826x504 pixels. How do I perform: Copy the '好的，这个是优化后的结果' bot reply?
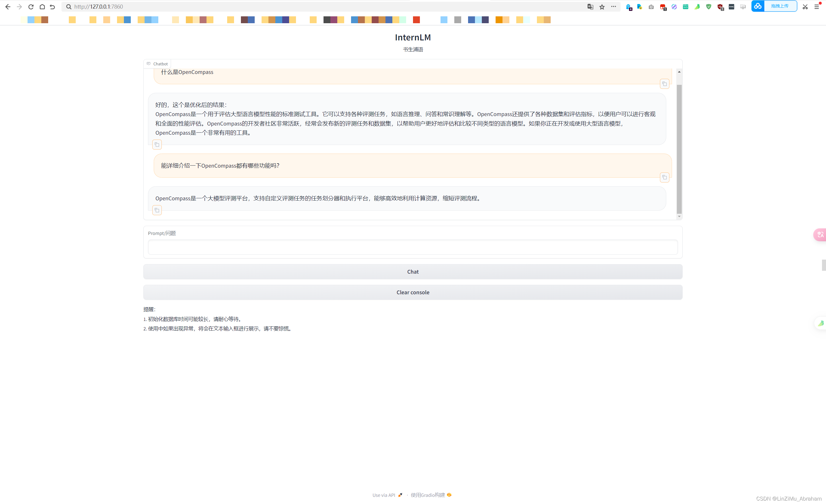(x=157, y=145)
